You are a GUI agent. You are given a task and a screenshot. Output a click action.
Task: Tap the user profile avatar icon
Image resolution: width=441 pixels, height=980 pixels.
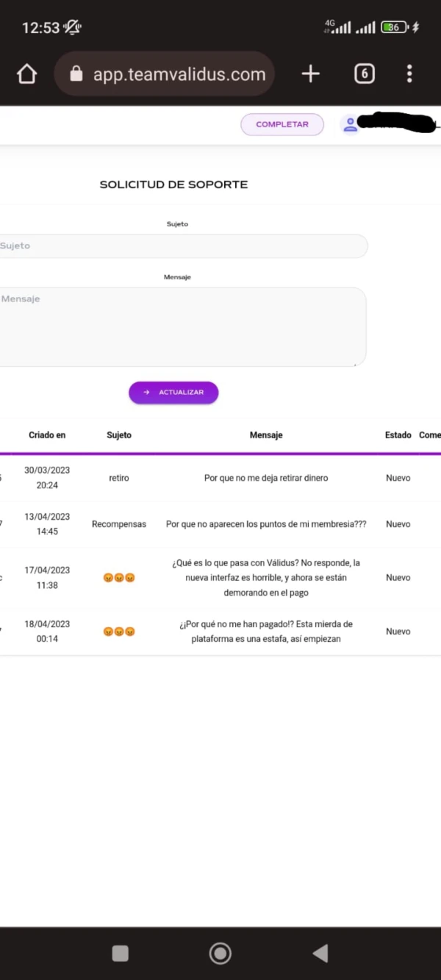click(351, 124)
